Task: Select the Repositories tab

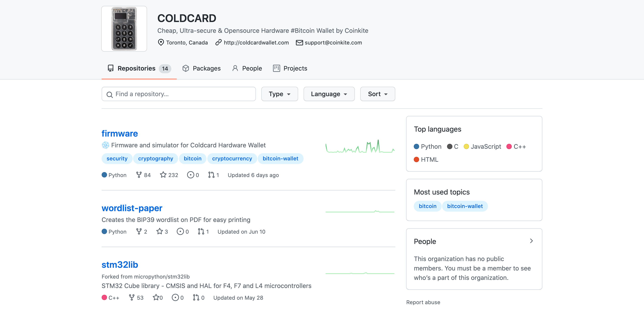Action: [139, 69]
